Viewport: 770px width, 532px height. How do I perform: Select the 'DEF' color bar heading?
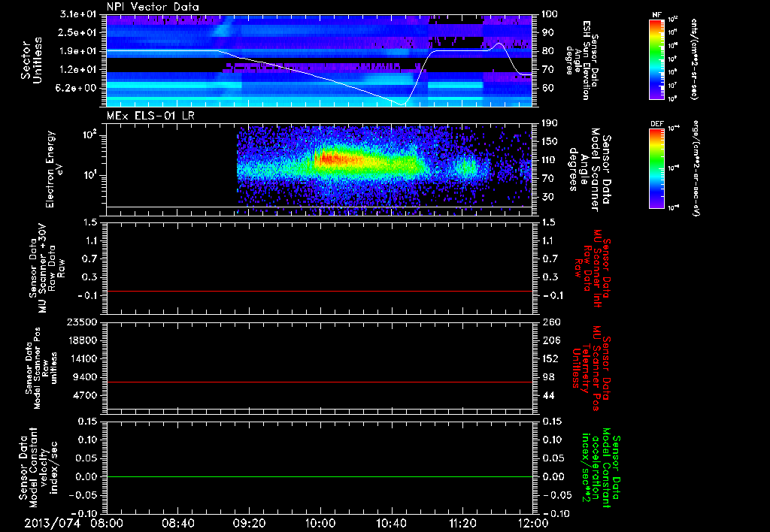tap(656, 124)
